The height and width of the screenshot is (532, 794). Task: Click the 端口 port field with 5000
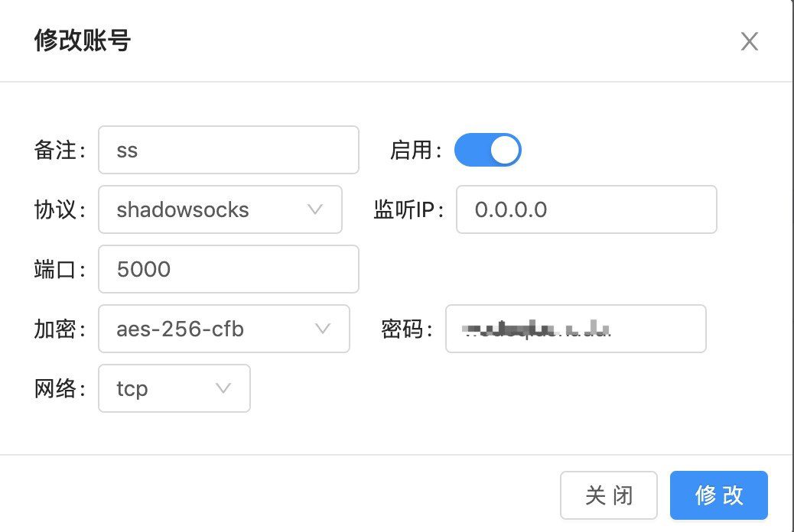[x=228, y=269]
